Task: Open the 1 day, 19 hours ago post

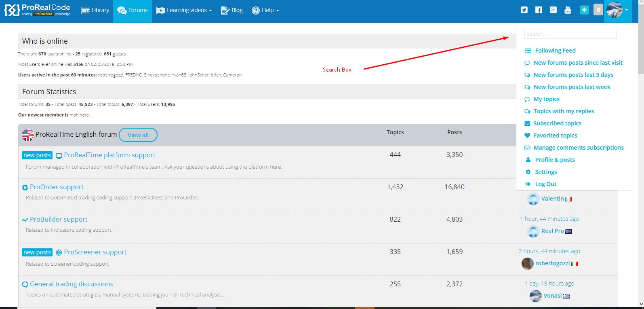Action: click(549, 284)
